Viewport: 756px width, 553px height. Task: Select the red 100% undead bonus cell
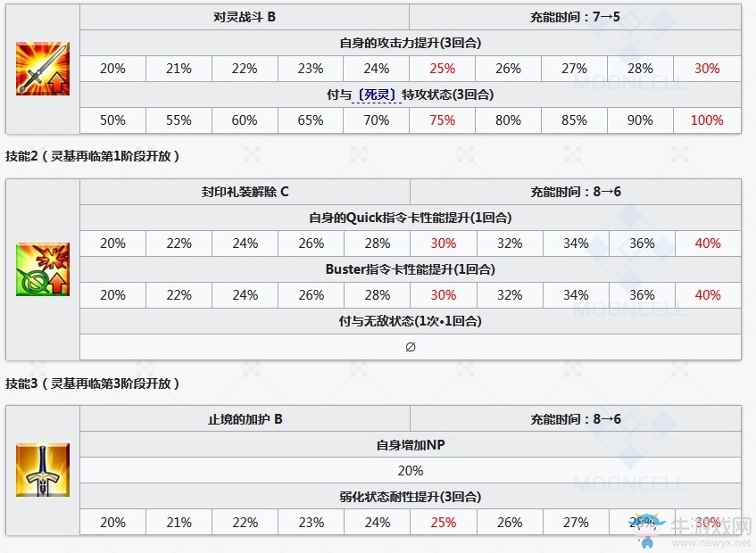(x=707, y=120)
